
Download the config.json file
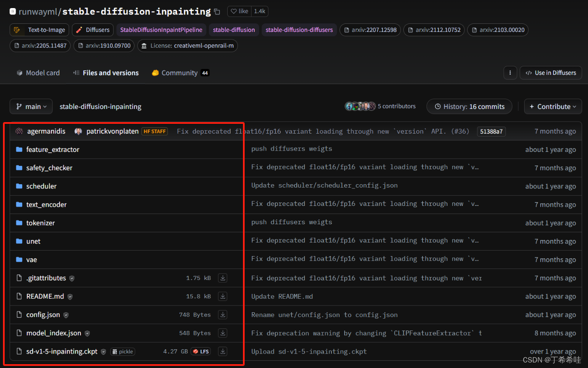(223, 314)
